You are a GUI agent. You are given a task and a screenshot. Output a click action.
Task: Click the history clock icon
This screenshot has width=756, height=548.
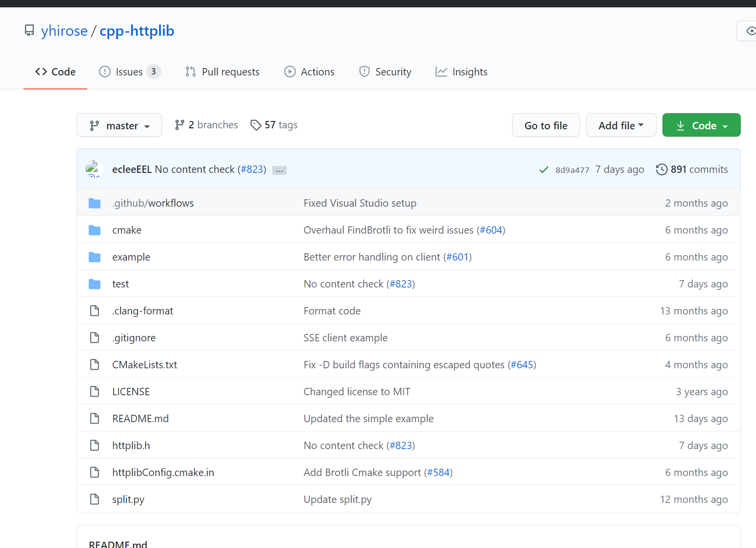pyautogui.click(x=661, y=169)
